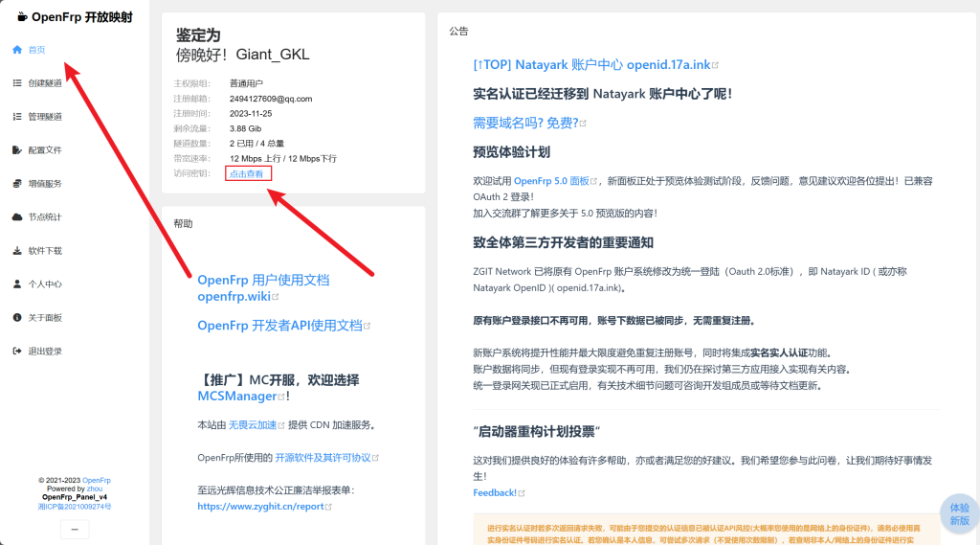Click the 增值服务 coins icon
The width and height of the screenshot is (980, 545).
tap(17, 183)
